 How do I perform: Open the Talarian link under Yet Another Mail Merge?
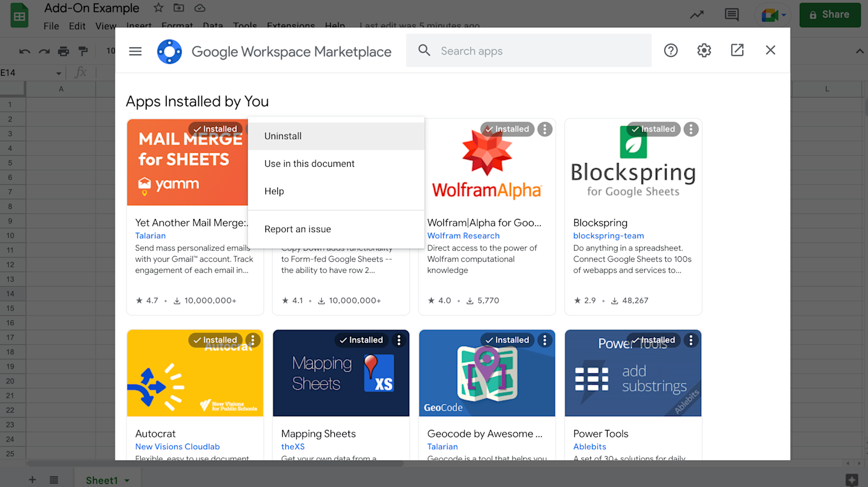coord(151,236)
